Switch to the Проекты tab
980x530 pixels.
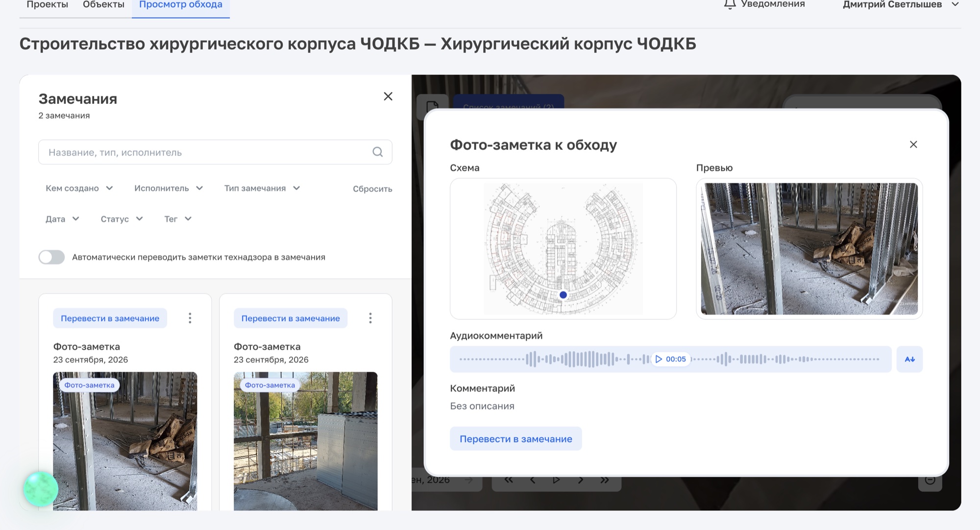click(x=47, y=5)
